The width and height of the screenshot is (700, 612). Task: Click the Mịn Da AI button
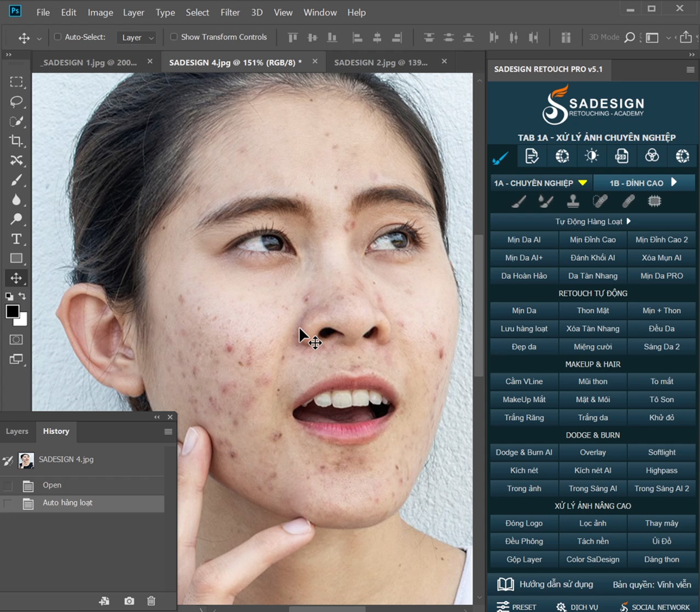click(x=523, y=239)
